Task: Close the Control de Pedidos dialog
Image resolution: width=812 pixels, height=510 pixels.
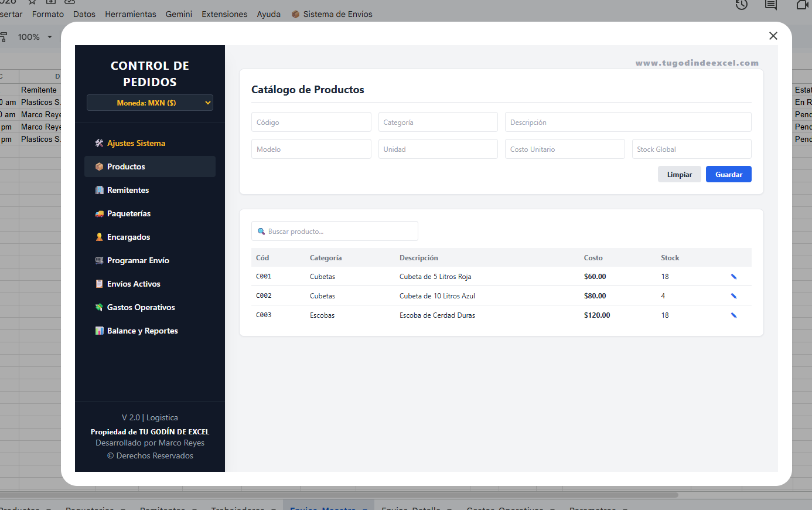Action: point(773,36)
